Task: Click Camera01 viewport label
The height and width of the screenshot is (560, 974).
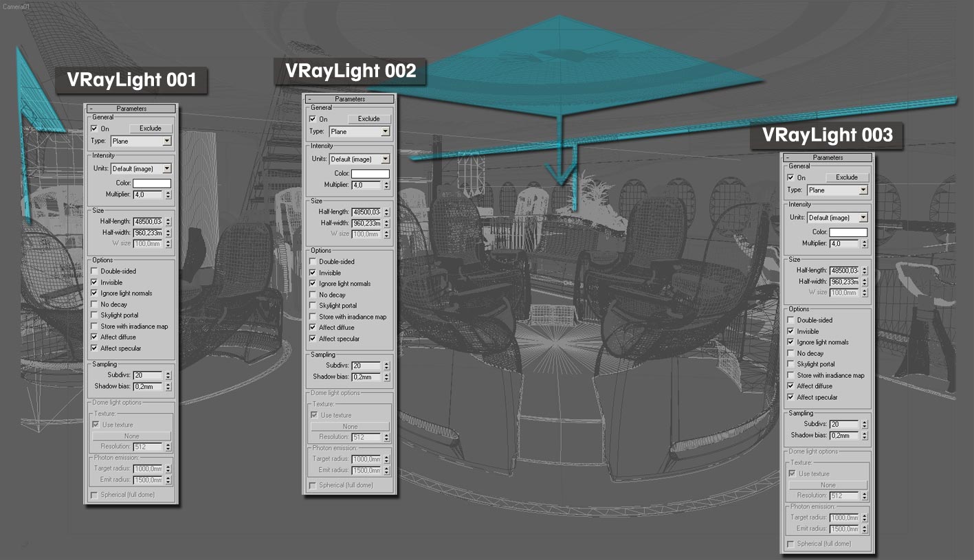Action: coord(16,6)
